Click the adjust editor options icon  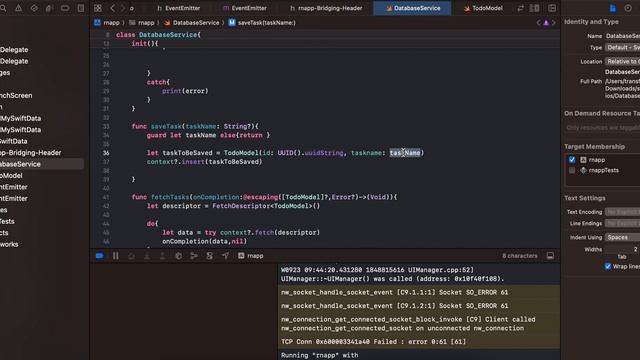534,8
